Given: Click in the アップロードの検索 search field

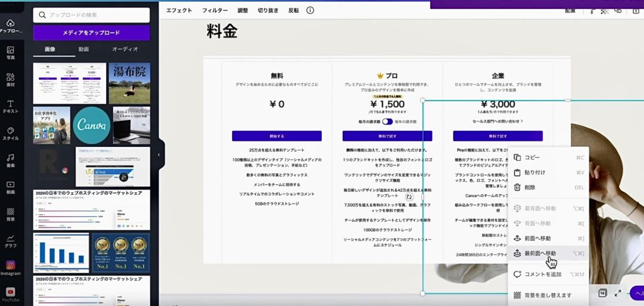Looking at the screenshot, I should tap(91, 15).
